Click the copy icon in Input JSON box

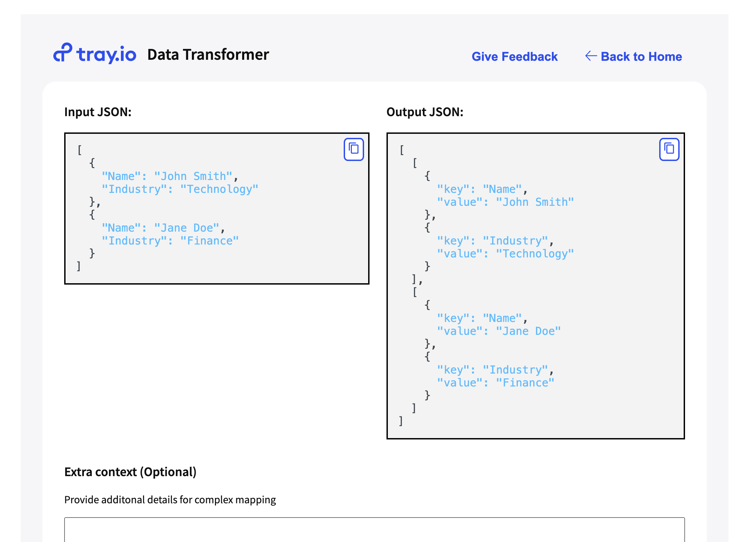pyautogui.click(x=354, y=149)
